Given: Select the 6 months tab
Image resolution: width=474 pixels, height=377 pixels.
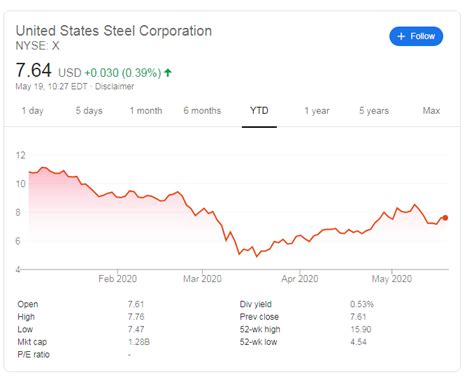Looking at the screenshot, I should tap(202, 111).
